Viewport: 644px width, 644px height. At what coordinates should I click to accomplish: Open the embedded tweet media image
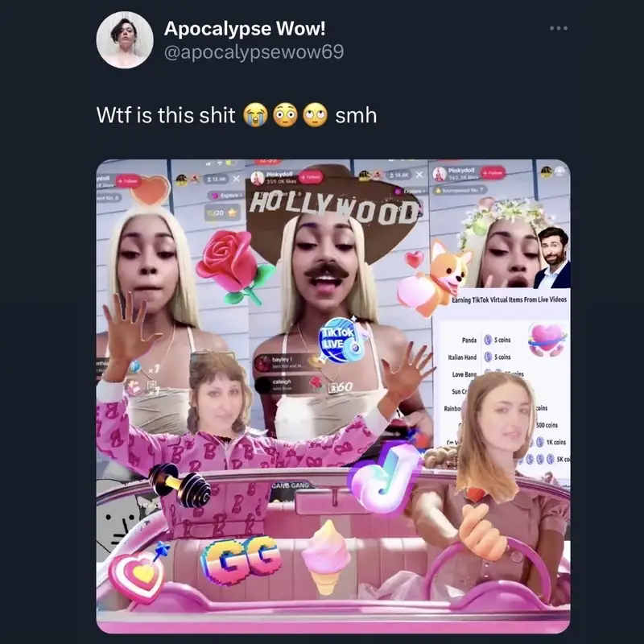333,396
